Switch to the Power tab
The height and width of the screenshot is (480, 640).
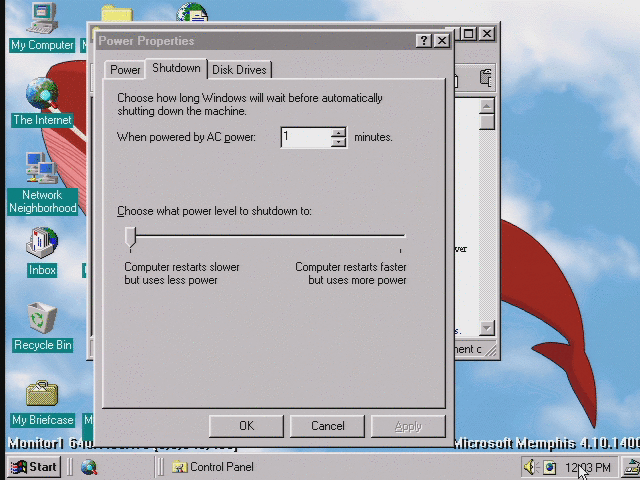125,70
